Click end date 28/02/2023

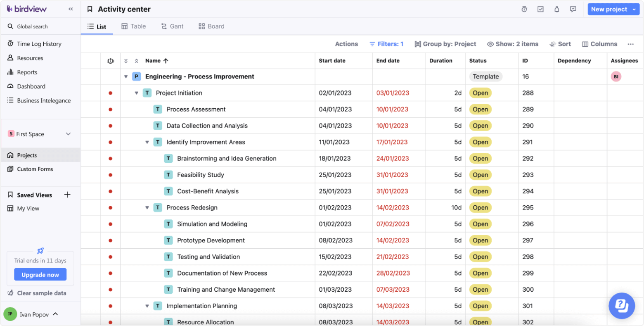coord(393,273)
